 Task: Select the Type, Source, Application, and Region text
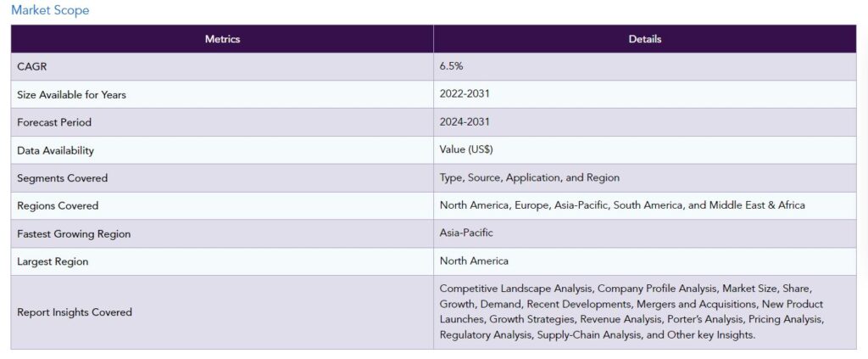coord(529,178)
